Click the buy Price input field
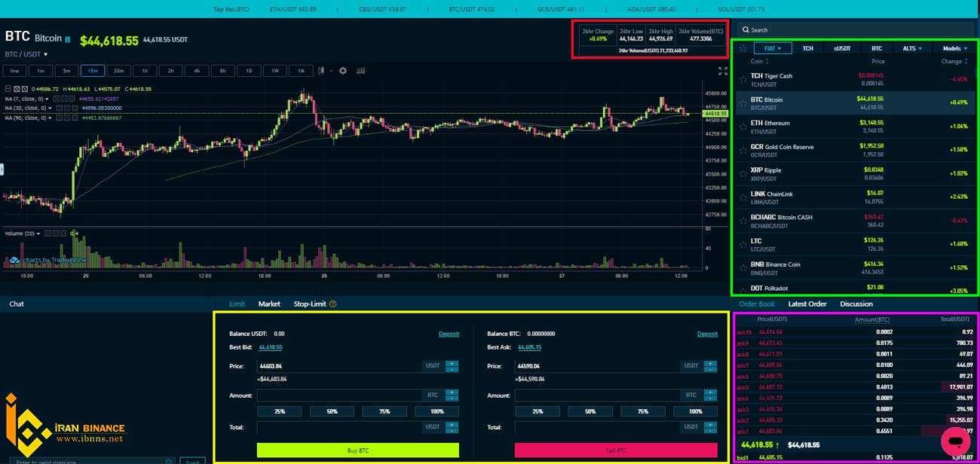 click(339, 366)
